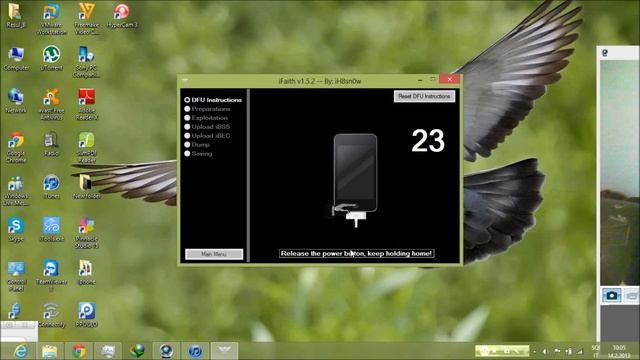Close the iFaith window
640x360 pixels.
click(450, 79)
